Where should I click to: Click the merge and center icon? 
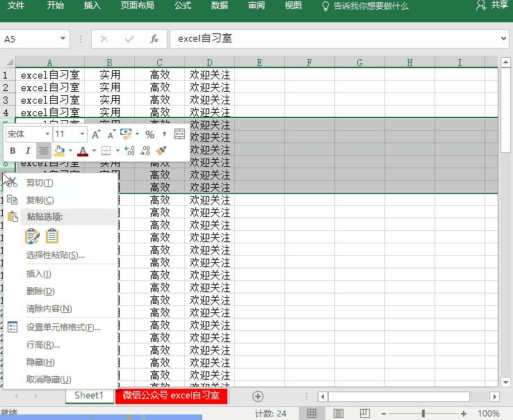[x=179, y=134]
